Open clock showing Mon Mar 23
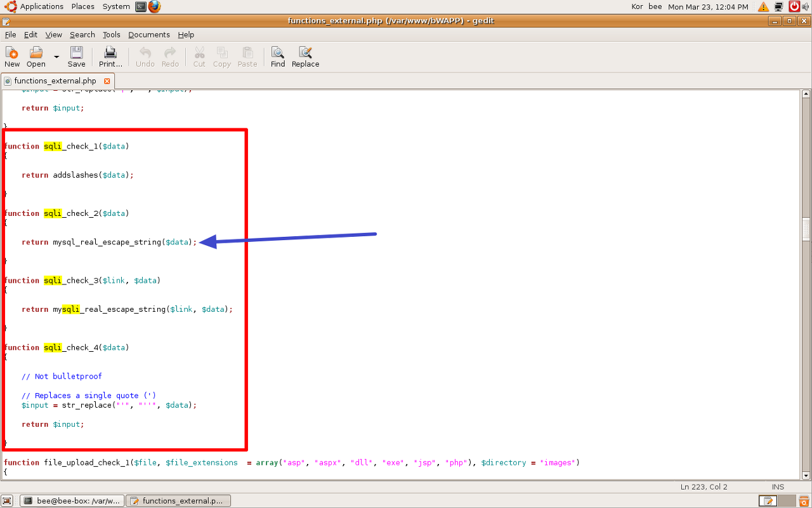The height and width of the screenshot is (508, 812). coord(708,6)
